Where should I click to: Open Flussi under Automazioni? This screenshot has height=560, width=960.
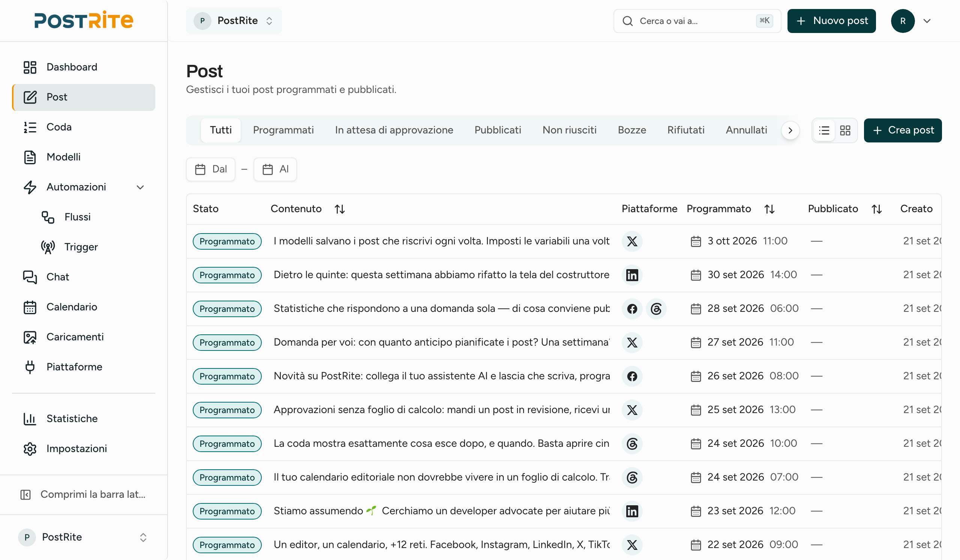tap(93, 217)
